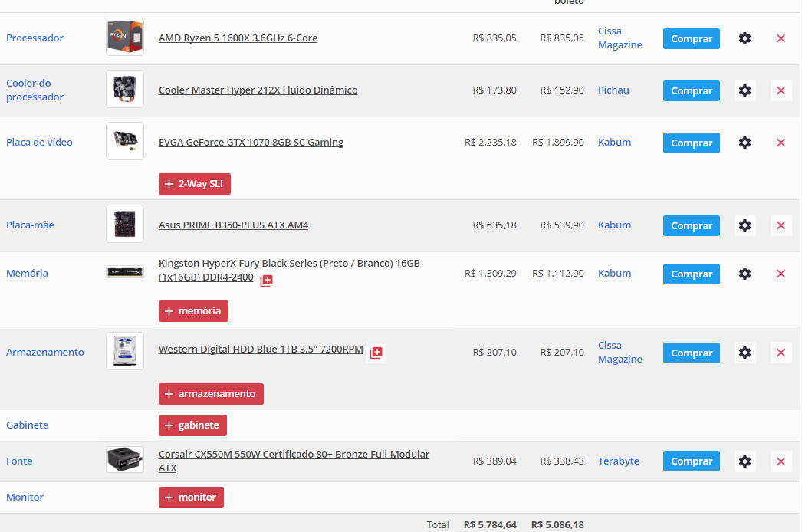The width and height of the screenshot is (802, 532).
Task: Click Comprar for the Western Digital HDD
Action: click(x=692, y=353)
